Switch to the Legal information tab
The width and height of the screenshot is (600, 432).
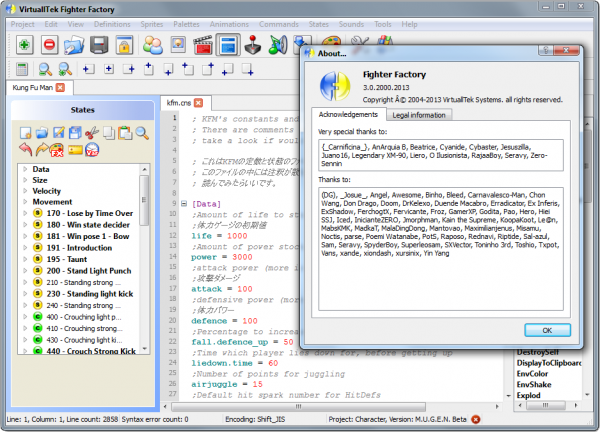(x=419, y=115)
